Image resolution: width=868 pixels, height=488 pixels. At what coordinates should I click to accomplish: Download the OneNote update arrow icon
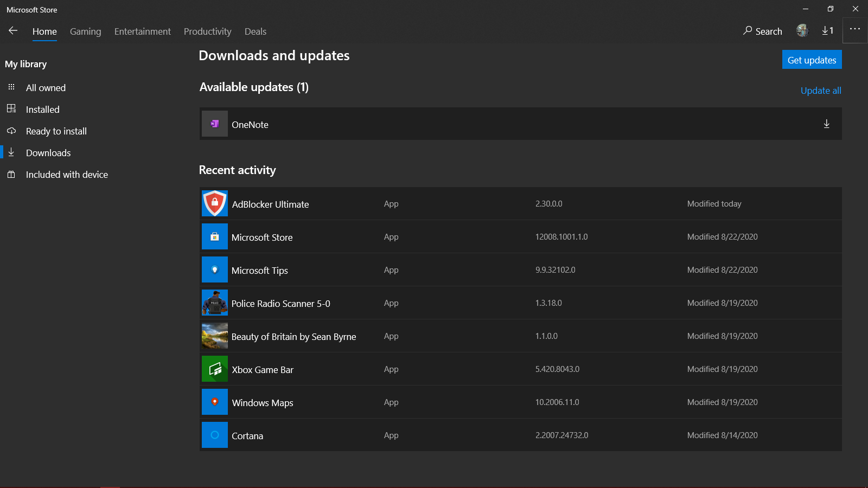pos(826,124)
